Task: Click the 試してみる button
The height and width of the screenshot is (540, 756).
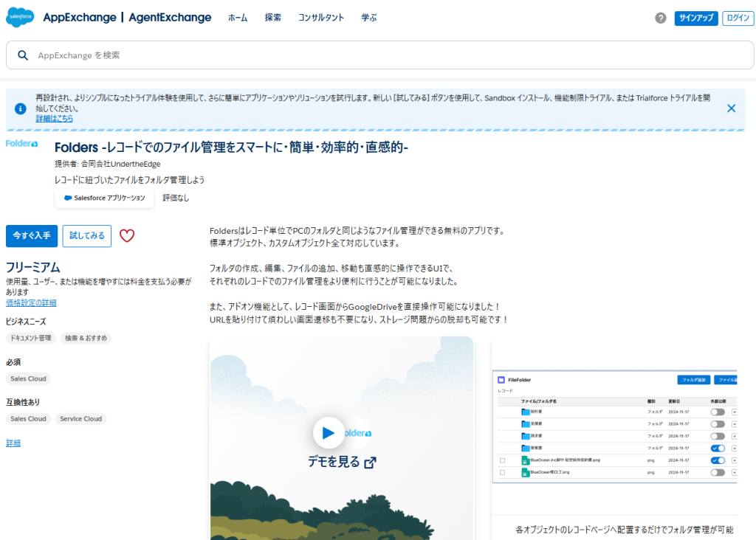Action: click(x=87, y=236)
